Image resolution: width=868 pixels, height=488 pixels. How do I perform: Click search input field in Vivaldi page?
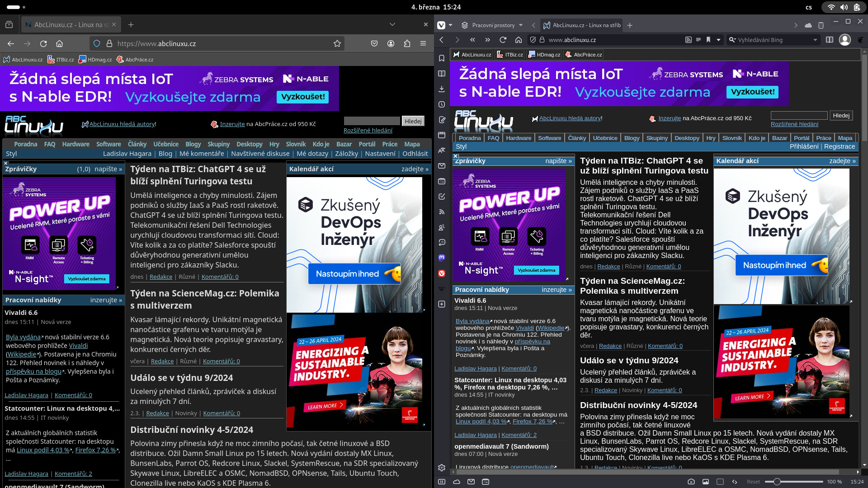(x=799, y=116)
